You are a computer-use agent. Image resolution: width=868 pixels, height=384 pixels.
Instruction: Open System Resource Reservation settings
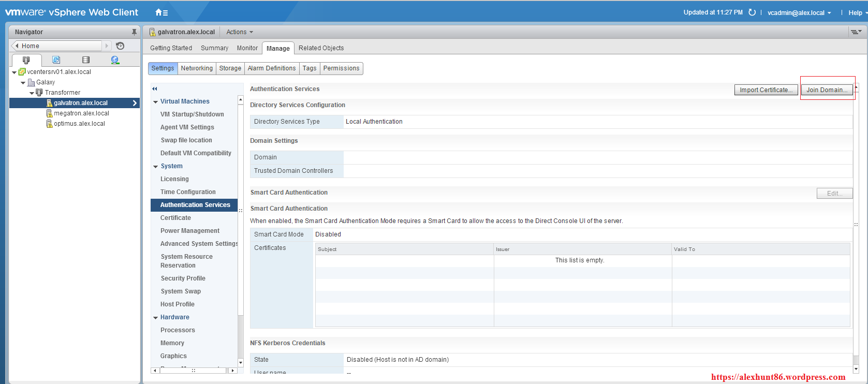186,261
